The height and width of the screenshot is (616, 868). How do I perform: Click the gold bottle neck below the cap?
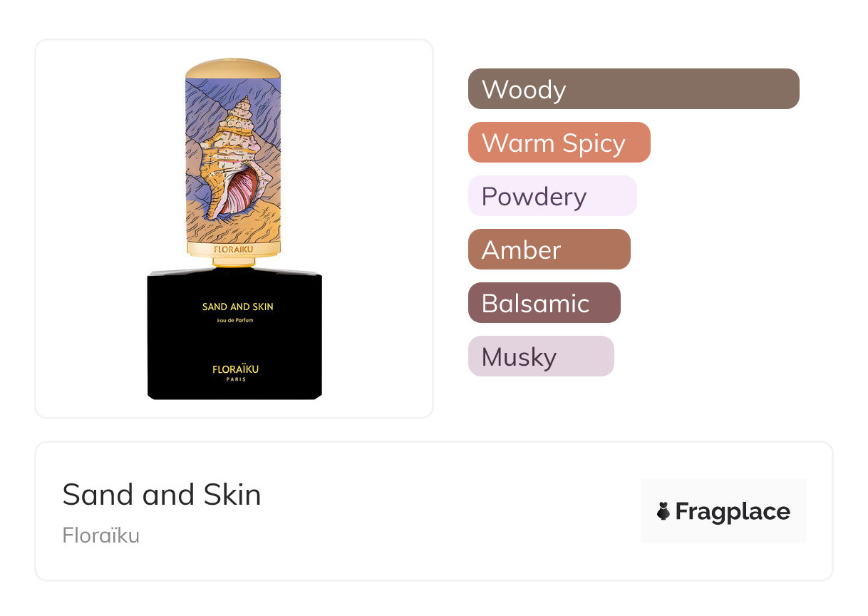tap(234, 262)
